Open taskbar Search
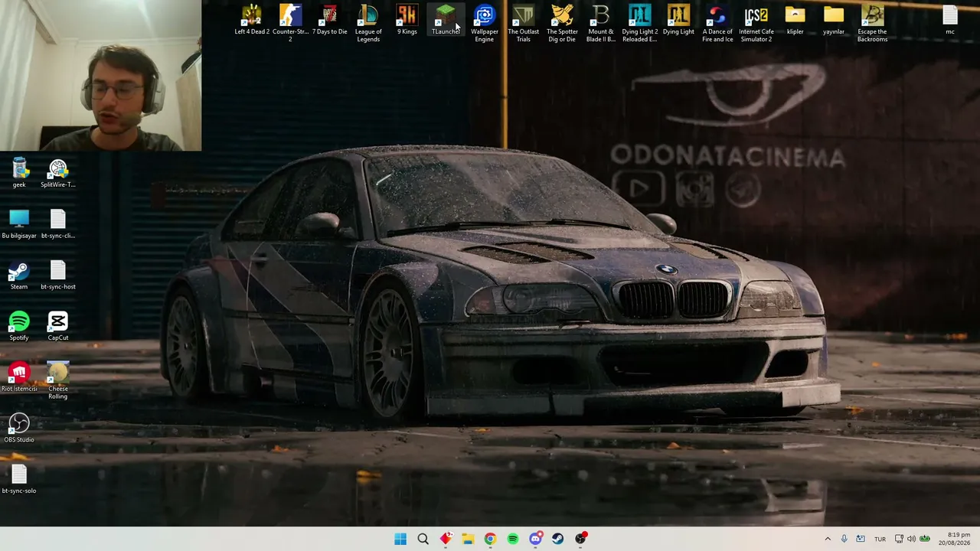 [x=423, y=539]
